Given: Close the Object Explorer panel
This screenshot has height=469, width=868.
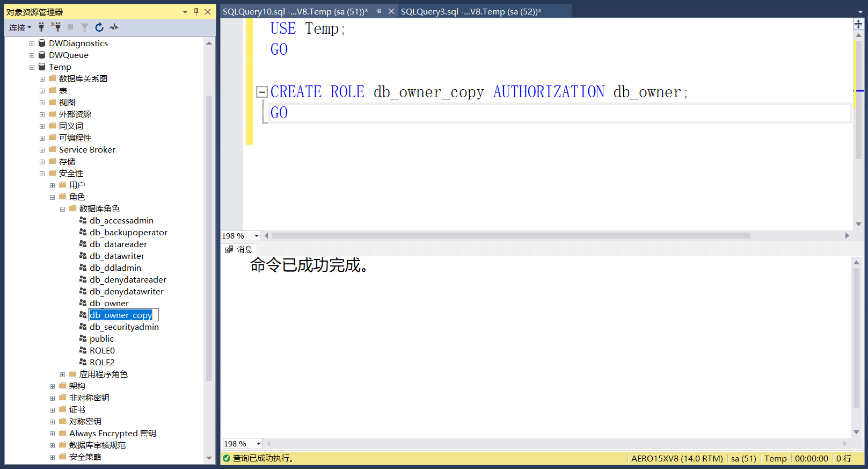Looking at the screenshot, I should tap(208, 11).
